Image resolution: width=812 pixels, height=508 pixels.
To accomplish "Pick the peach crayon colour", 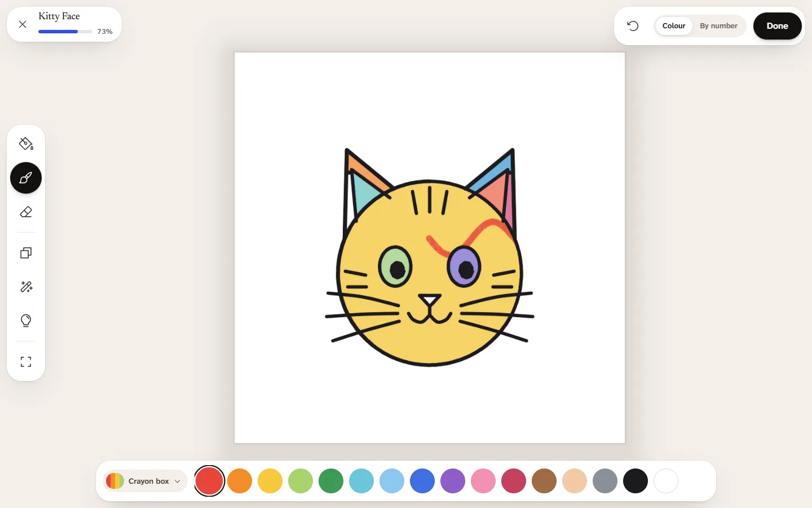I will coord(575,481).
